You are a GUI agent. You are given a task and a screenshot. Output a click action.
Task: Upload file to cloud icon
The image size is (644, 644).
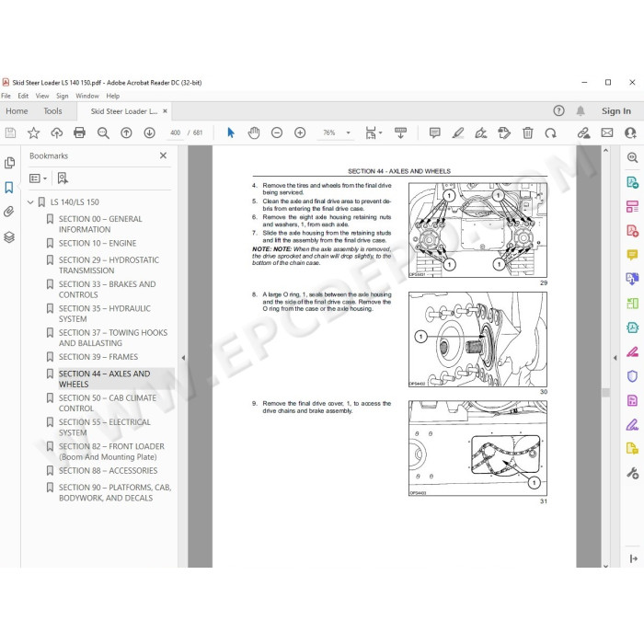click(x=57, y=132)
